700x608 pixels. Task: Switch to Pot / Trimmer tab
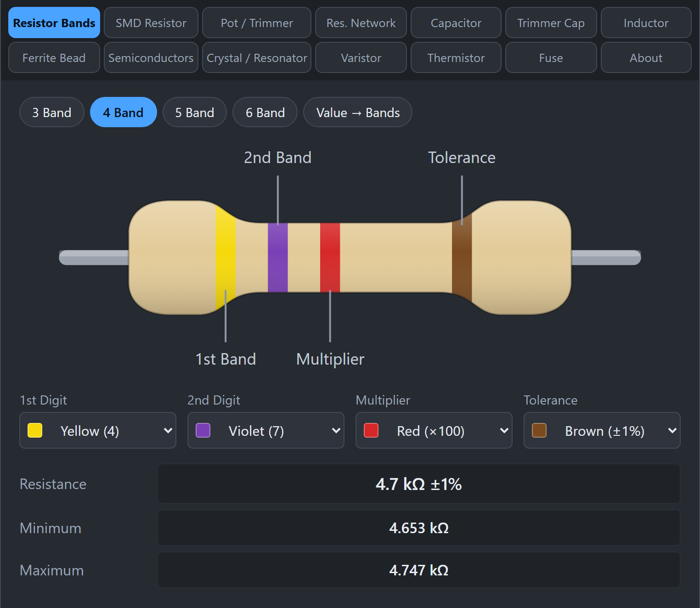(257, 23)
